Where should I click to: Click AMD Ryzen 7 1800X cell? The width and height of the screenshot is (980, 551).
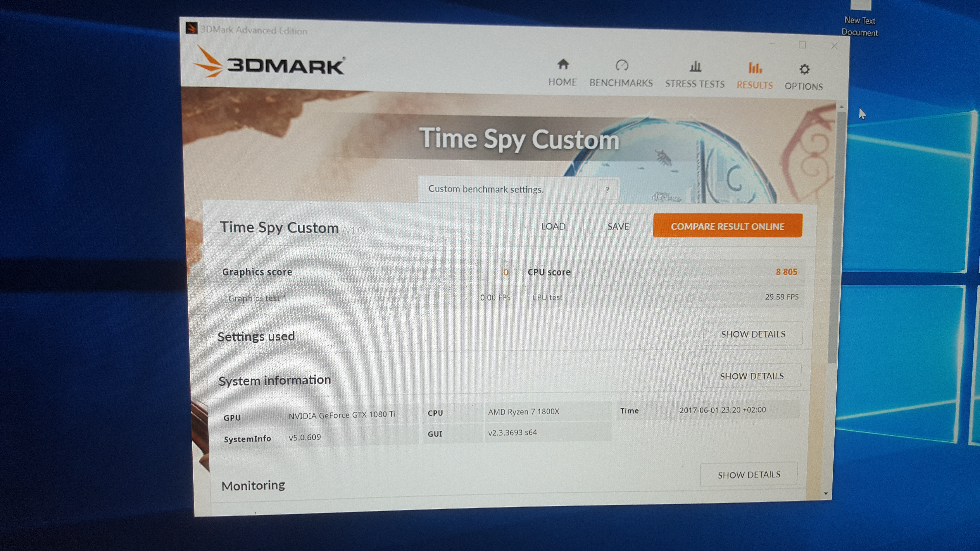547,411
